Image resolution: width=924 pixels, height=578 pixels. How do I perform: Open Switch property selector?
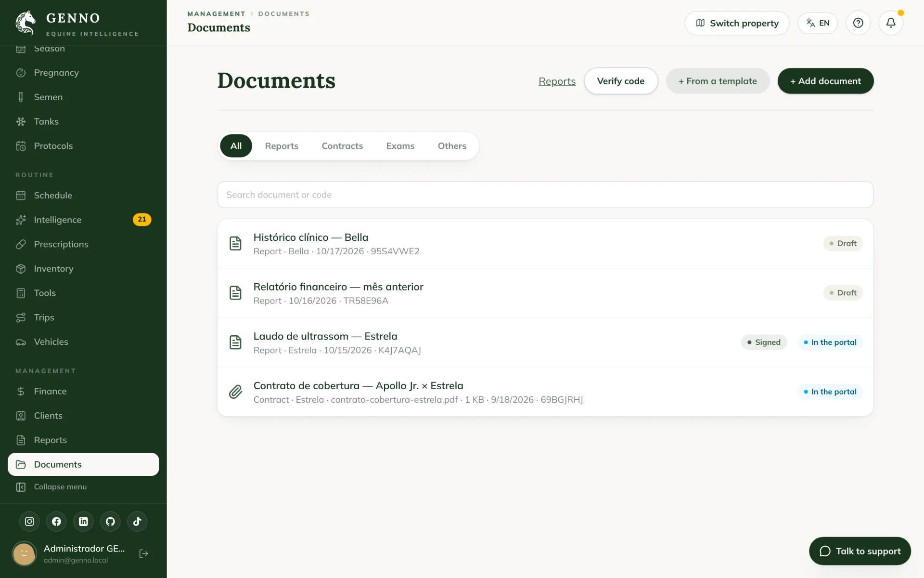coord(737,23)
